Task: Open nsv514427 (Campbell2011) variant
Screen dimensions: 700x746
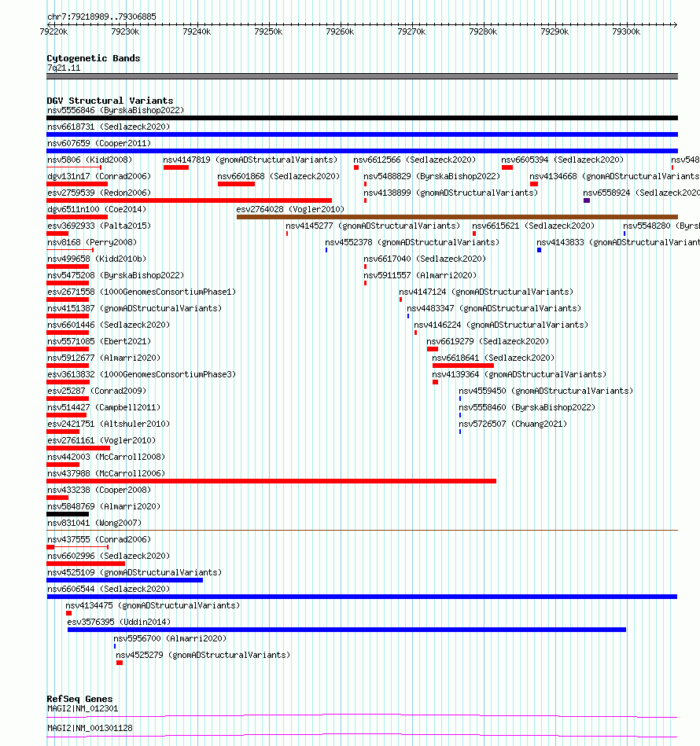Action: click(x=104, y=408)
